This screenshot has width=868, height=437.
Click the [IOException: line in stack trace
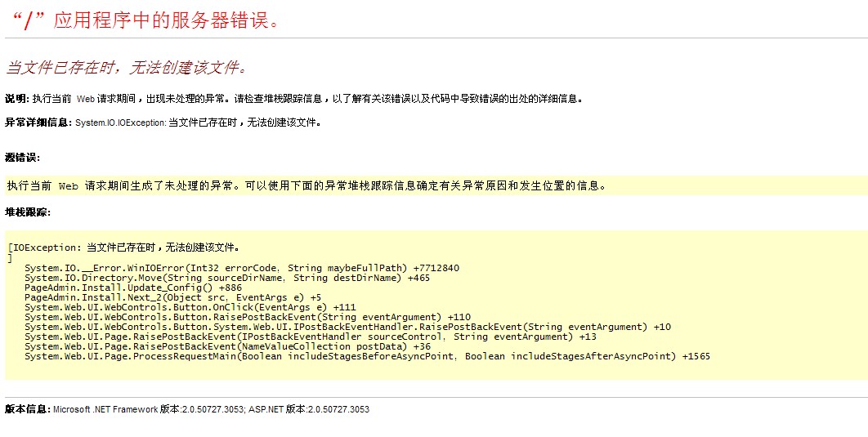click(x=123, y=247)
